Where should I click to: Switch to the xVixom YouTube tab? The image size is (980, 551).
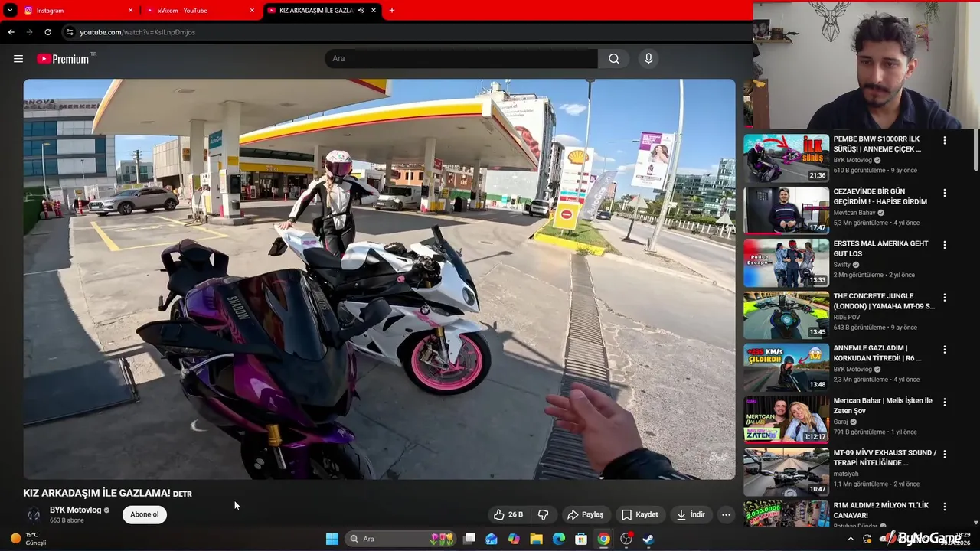[x=201, y=11]
